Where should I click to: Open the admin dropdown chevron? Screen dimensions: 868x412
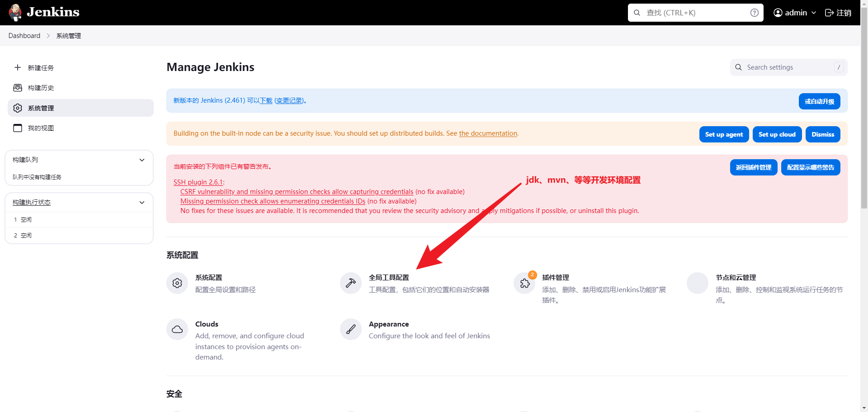pyautogui.click(x=814, y=13)
